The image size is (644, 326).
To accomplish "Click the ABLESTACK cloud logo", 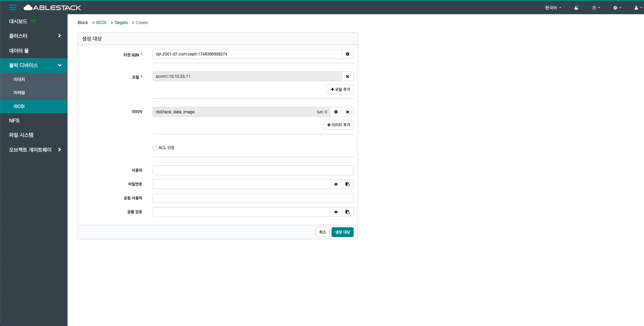I will point(52,7).
